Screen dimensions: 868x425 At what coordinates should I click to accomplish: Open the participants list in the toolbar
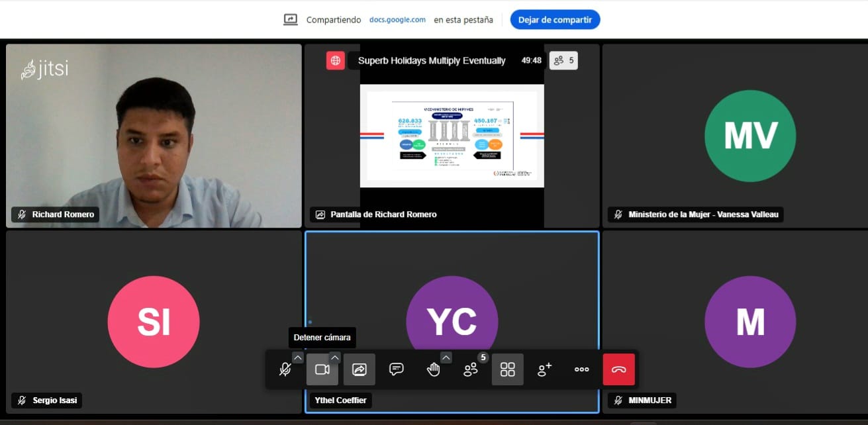471,369
